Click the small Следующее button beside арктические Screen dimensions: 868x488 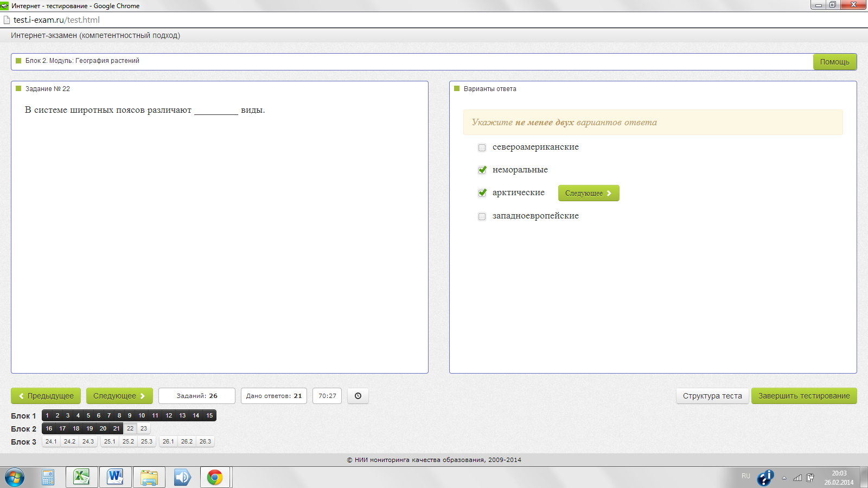coord(589,193)
